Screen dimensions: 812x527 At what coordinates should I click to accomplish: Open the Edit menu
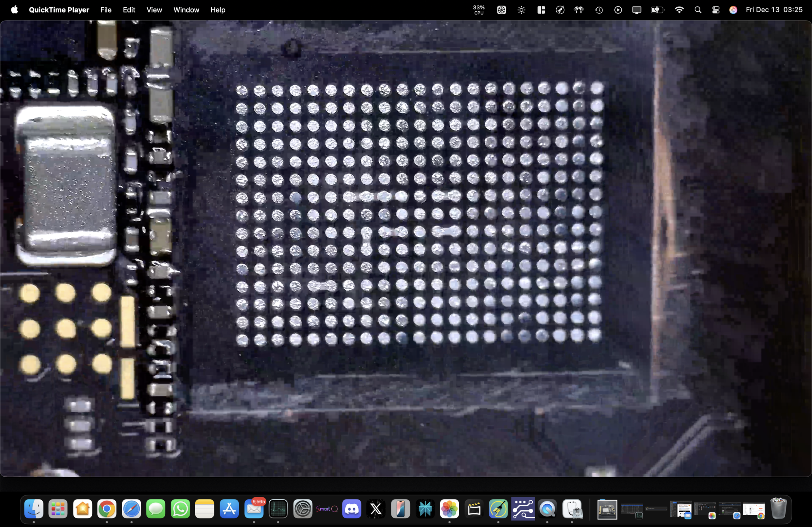[129, 10]
